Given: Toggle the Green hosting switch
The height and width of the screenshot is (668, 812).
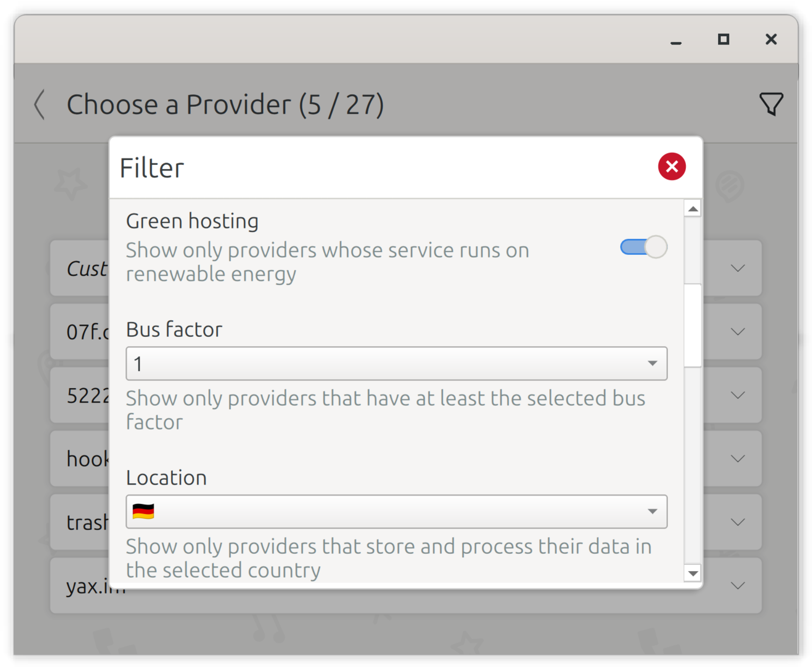Looking at the screenshot, I should [x=643, y=247].
